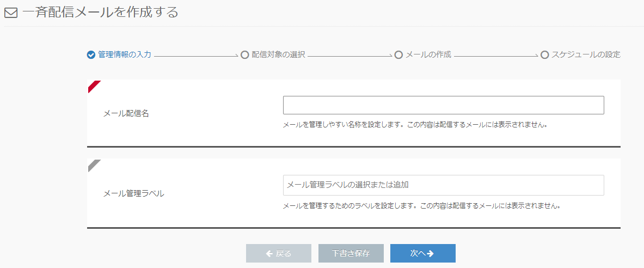Go to スケジュールの設定 step label
Image resolution: width=644 pixels, height=268 pixels.
(x=586, y=54)
